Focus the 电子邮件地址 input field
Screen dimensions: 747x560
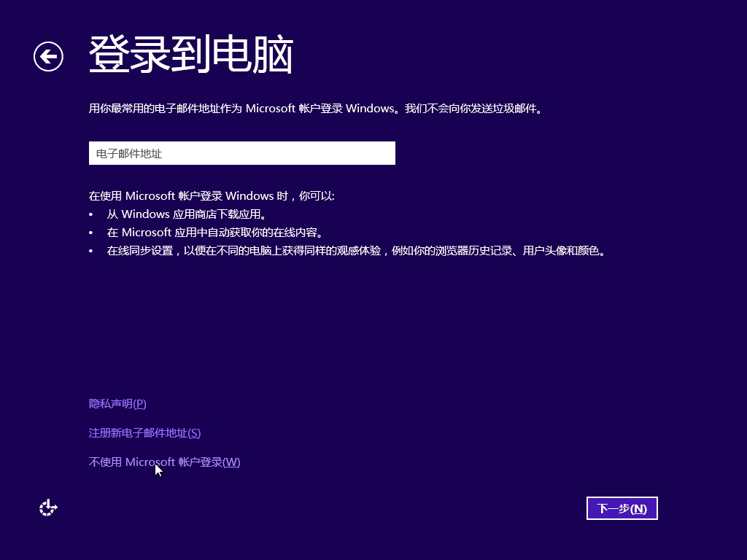[x=241, y=153]
